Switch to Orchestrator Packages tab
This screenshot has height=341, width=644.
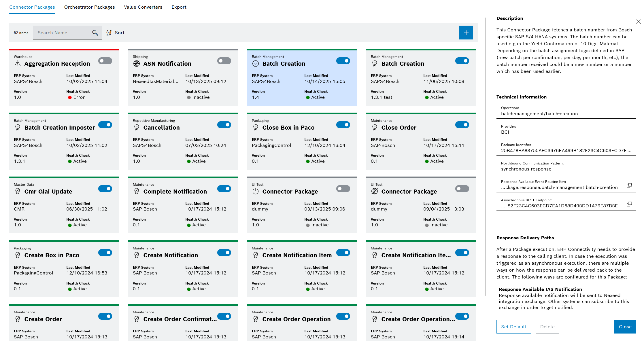point(89,7)
